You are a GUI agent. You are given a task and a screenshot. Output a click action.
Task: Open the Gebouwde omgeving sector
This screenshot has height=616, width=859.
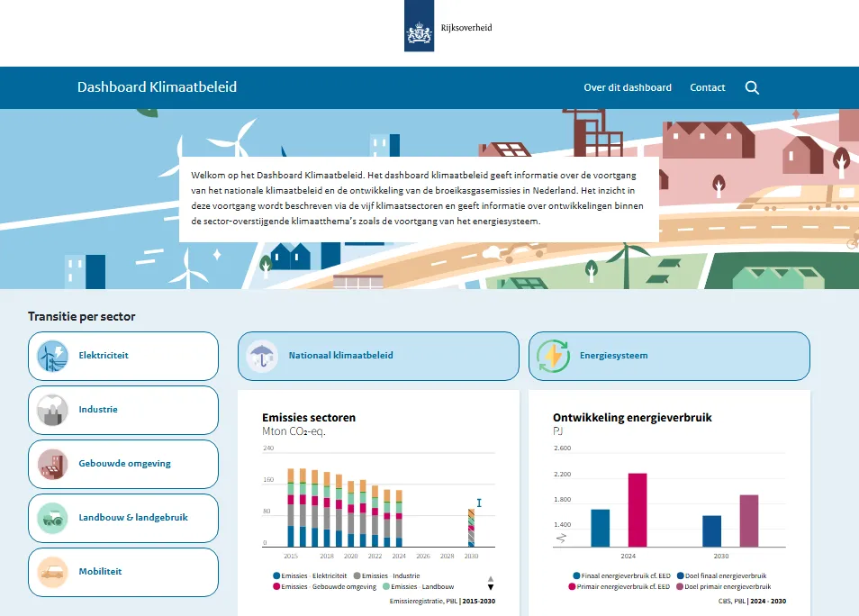tap(123, 464)
